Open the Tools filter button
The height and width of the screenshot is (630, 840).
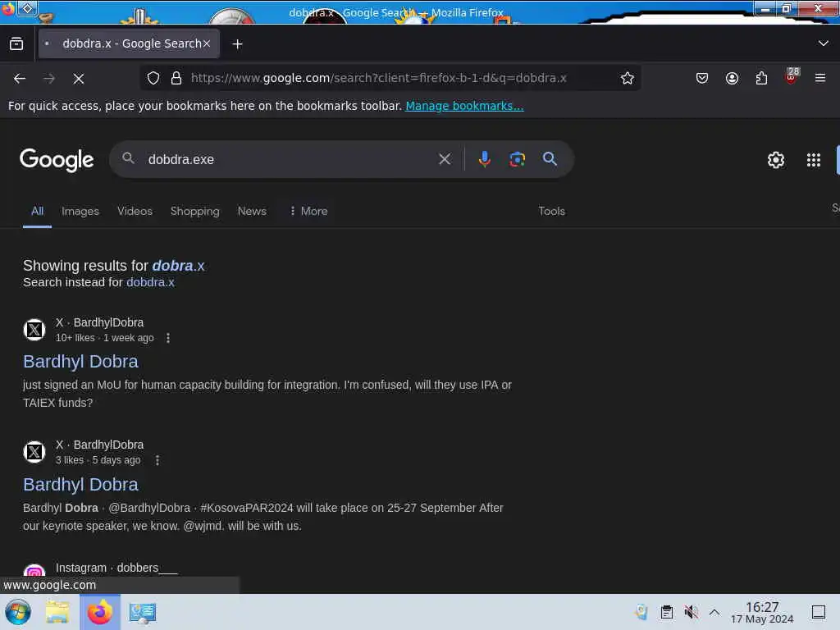[551, 211]
